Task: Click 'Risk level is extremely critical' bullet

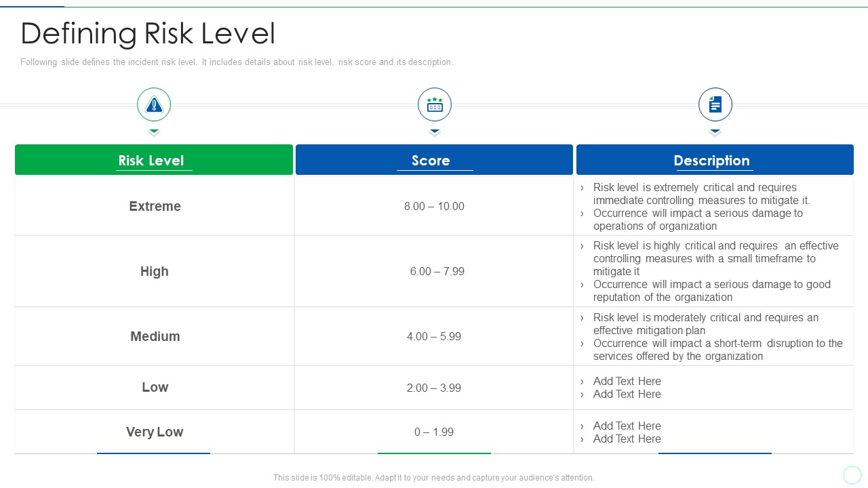Action: pyautogui.click(x=701, y=194)
